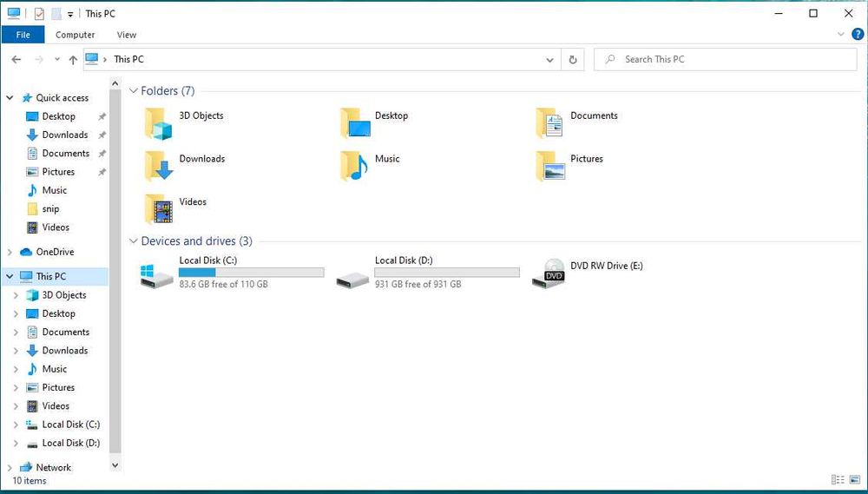Viewport: 868px width, 494px height.
Task: Click in the Search This PC box
Action: click(725, 59)
